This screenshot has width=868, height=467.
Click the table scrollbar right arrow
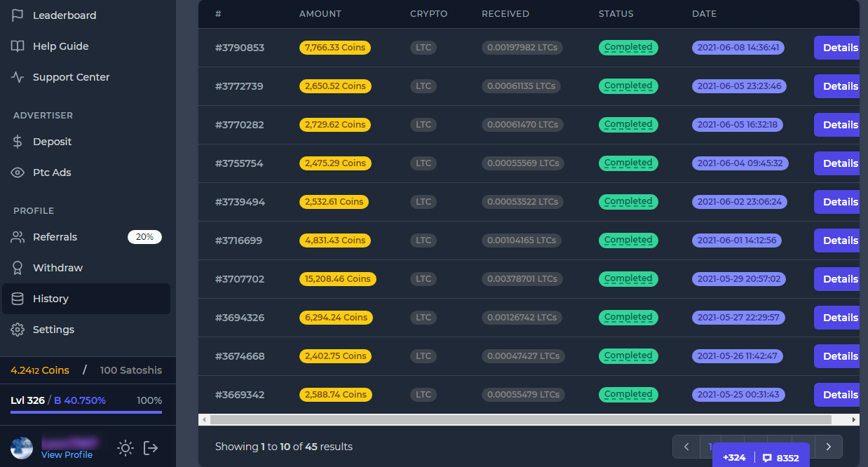point(854,419)
